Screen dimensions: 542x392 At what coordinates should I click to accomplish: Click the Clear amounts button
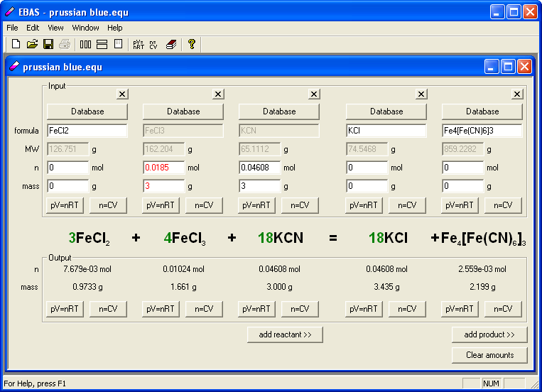489,355
